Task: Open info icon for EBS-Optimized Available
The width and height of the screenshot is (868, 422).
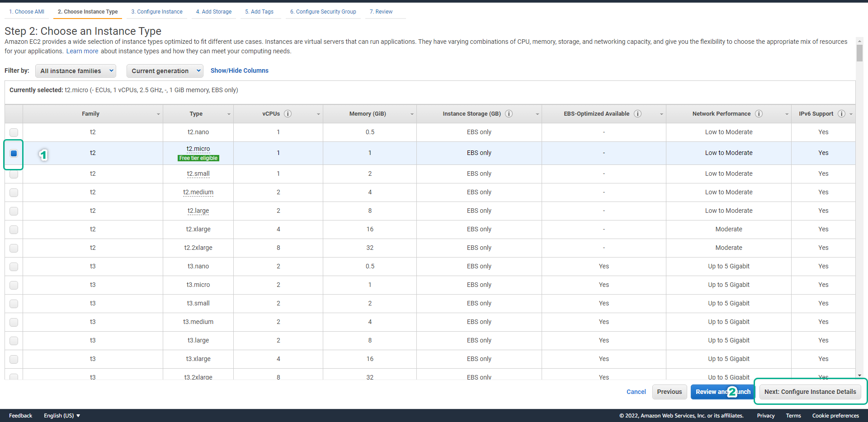Action: pos(637,114)
